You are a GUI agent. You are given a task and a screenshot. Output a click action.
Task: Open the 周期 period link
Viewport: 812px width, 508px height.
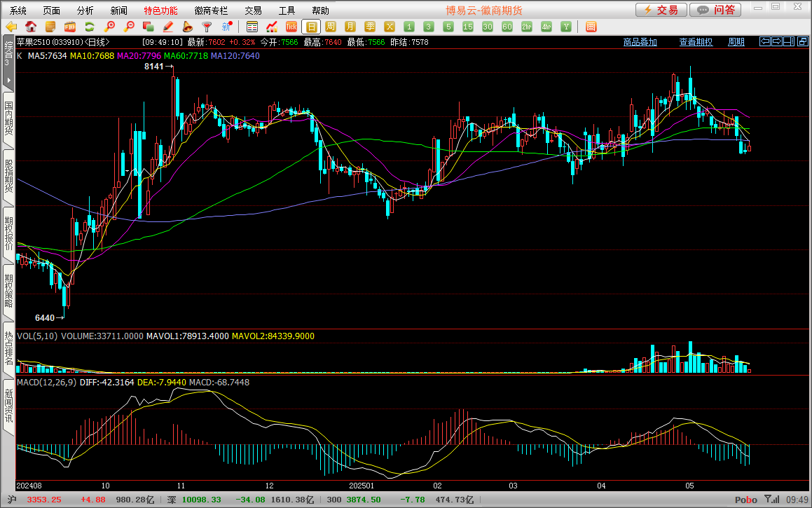click(x=736, y=42)
